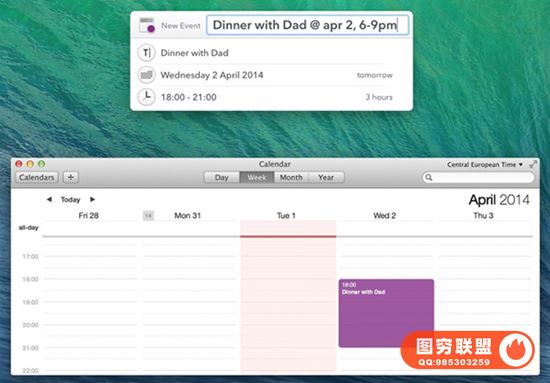The width and height of the screenshot is (550, 383).
Task: Switch to Day view
Action: click(222, 177)
